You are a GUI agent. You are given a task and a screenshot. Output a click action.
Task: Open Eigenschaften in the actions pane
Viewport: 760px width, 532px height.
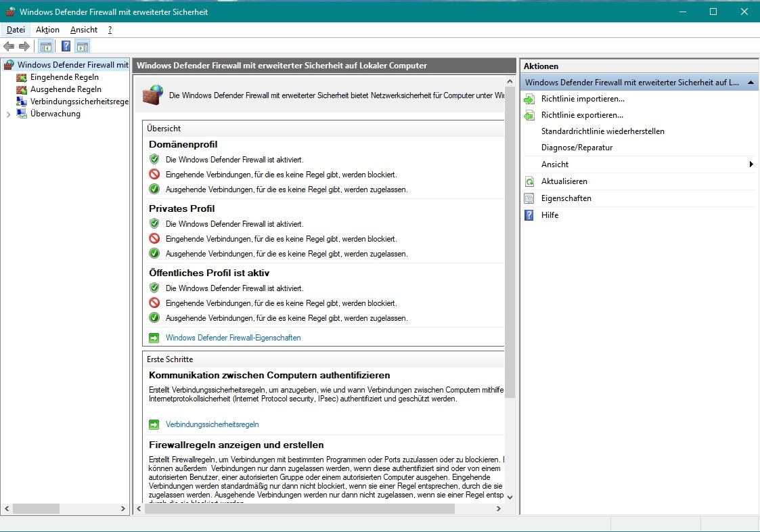coord(566,198)
